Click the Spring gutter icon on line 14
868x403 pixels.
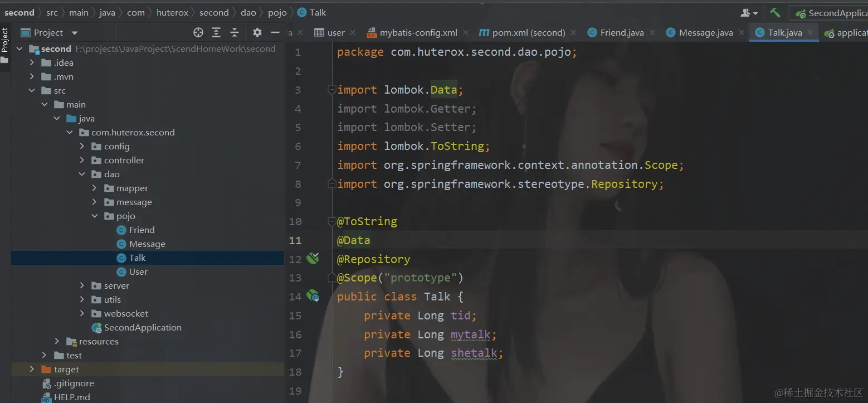[313, 296]
